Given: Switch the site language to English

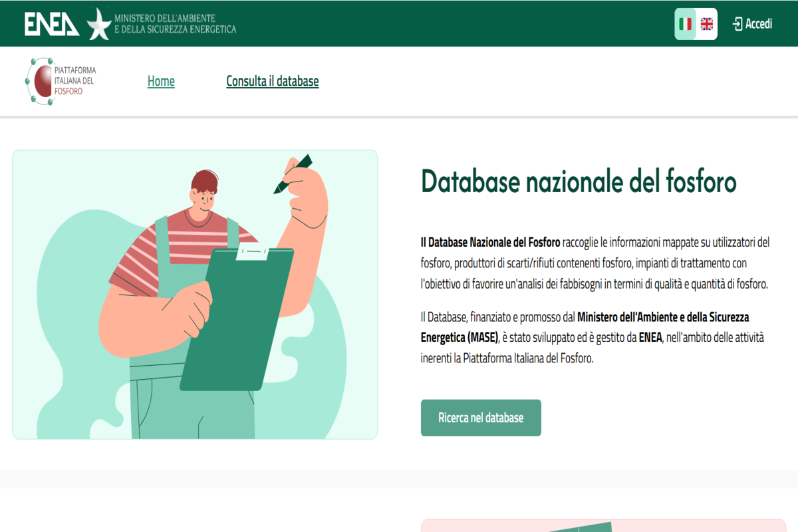Looking at the screenshot, I should (706, 24).
